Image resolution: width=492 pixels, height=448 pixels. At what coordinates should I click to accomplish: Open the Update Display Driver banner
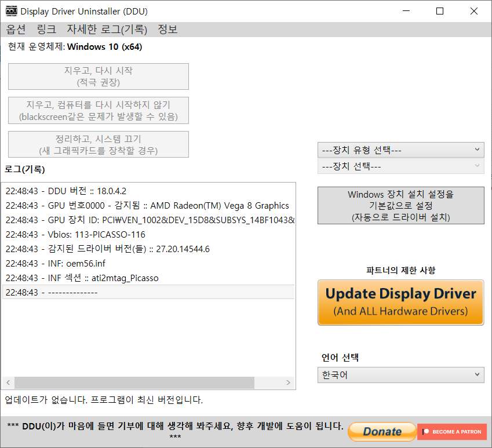pos(400,302)
